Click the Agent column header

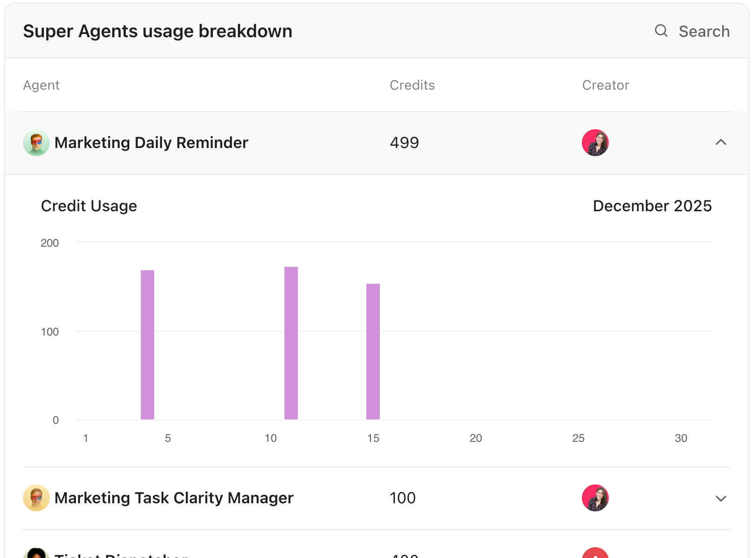(41, 85)
